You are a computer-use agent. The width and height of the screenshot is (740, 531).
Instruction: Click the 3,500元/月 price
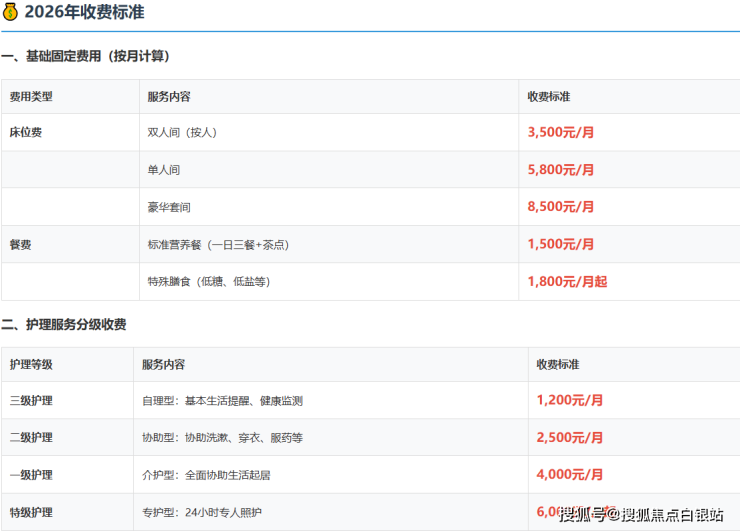(x=560, y=132)
